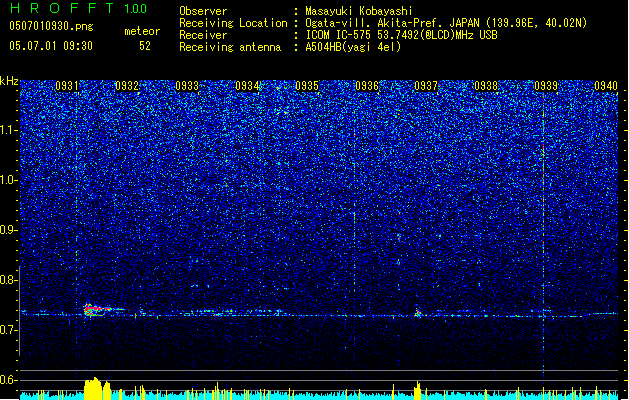Click the 1.1 kHz axis label
The height and width of the screenshot is (400, 629).
tap(9, 130)
